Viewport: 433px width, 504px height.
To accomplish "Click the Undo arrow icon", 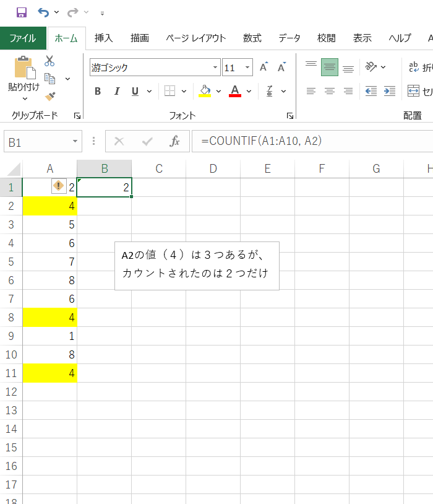I will pos(43,12).
